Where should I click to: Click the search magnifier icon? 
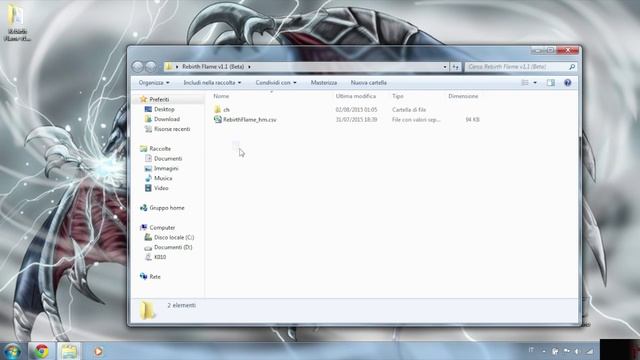pyautogui.click(x=572, y=67)
